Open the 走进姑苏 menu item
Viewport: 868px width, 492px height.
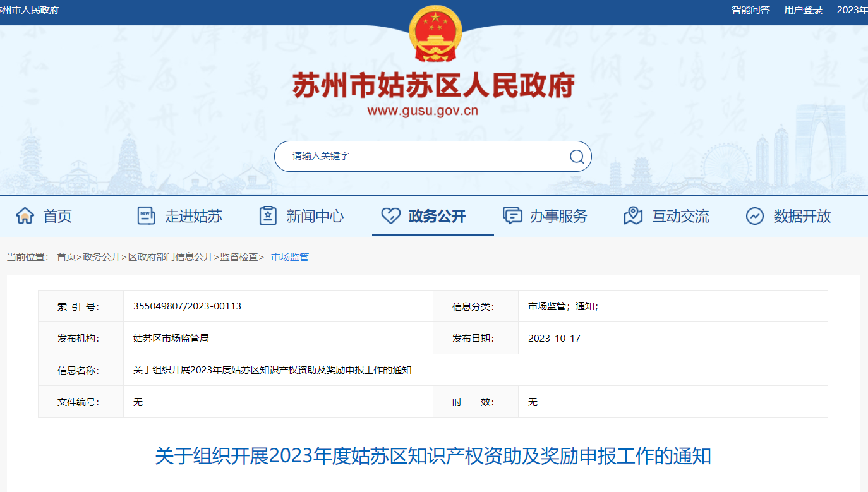tap(193, 216)
